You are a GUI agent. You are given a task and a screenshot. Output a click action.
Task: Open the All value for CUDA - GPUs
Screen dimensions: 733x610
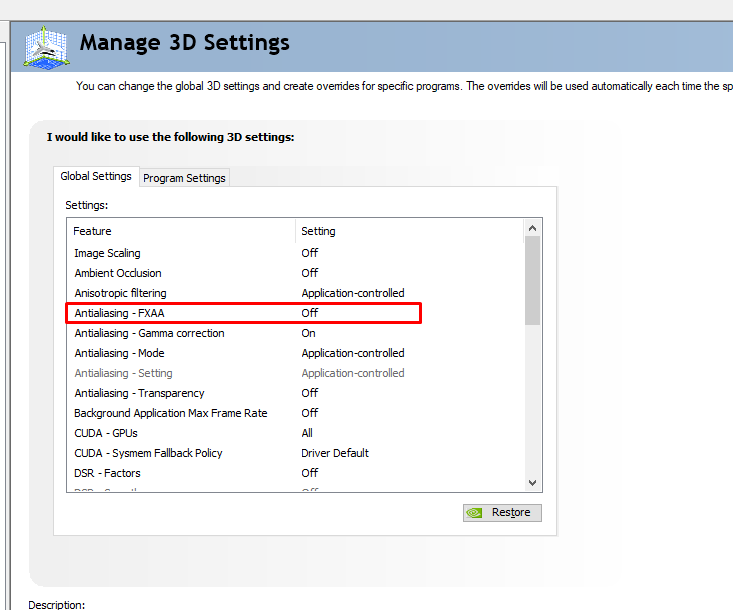coord(307,433)
